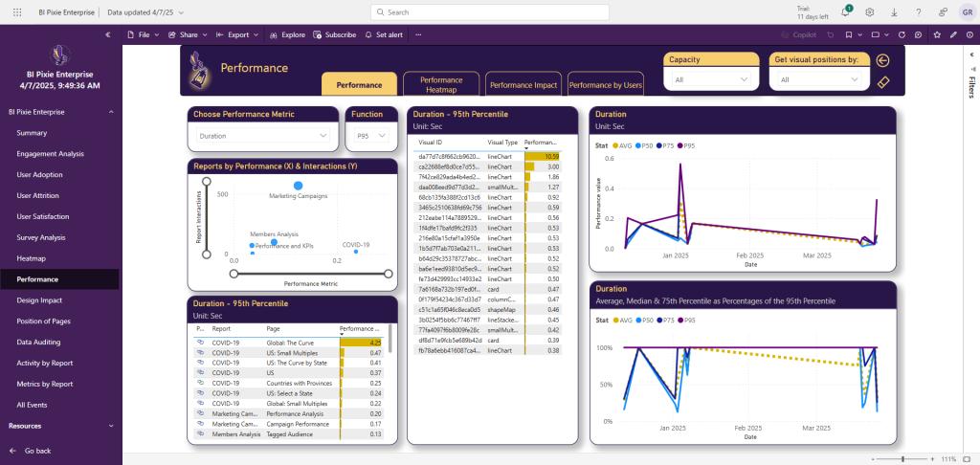
Task: Click the eraser clear-filters icon
Action: [882, 82]
